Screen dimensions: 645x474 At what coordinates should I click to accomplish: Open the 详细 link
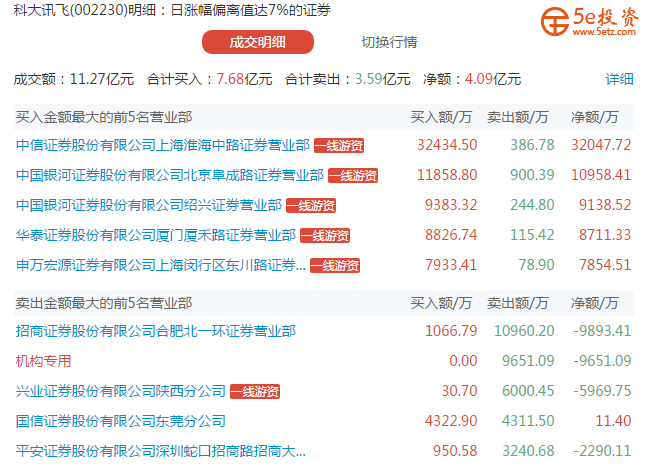[x=619, y=79]
